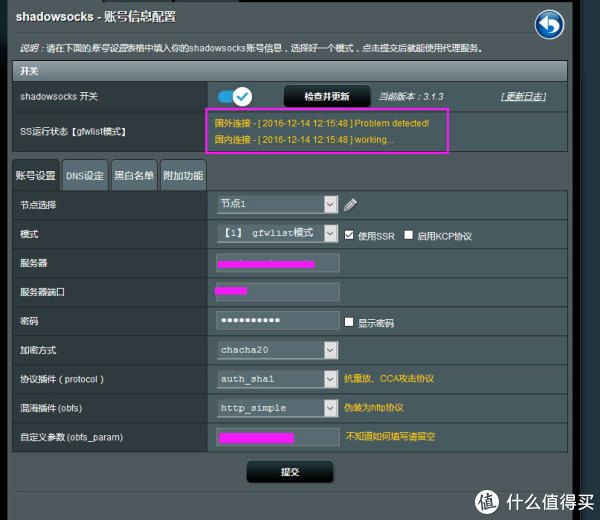Click the 检查并更新 button
The height and width of the screenshot is (520, 600).
coord(327,96)
